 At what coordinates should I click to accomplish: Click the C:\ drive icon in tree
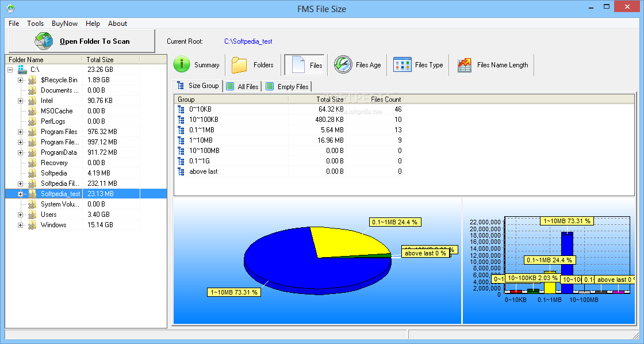22,70
